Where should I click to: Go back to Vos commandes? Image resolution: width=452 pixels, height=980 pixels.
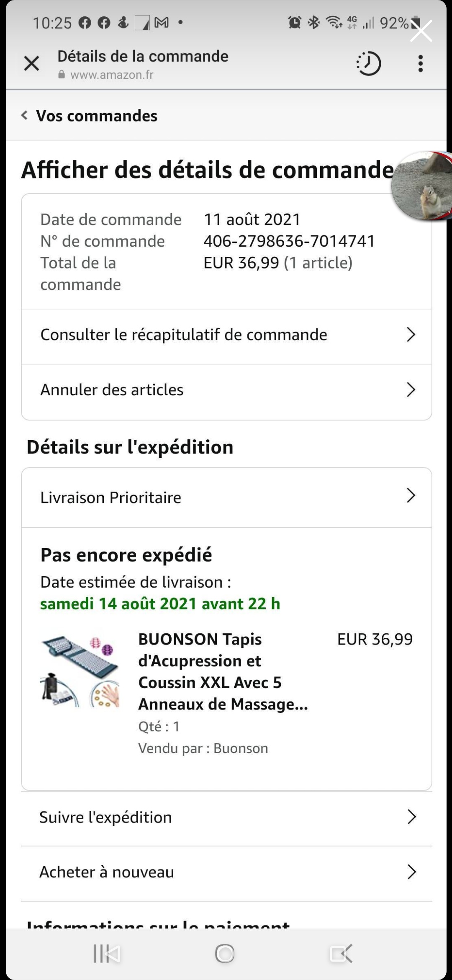click(x=90, y=116)
